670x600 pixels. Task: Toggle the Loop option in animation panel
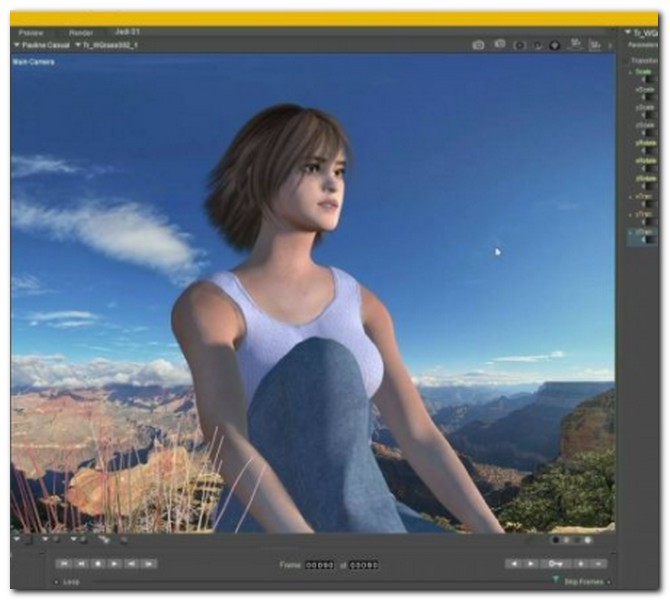click(70, 581)
